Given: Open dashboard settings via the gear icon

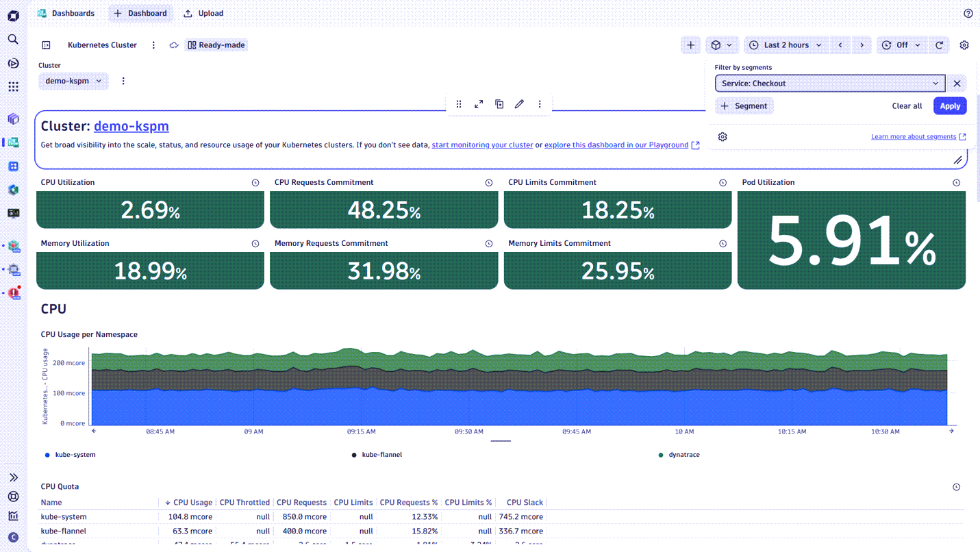Looking at the screenshot, I should pos(964,45).
